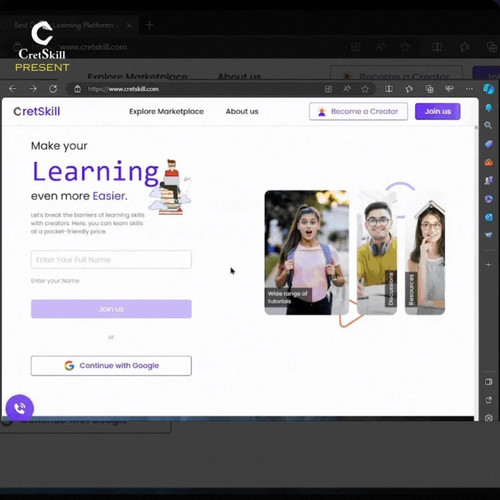Screen dimensions: 500x500
Task: Open Collections from the toolbar
Action: tap(429, 89)
